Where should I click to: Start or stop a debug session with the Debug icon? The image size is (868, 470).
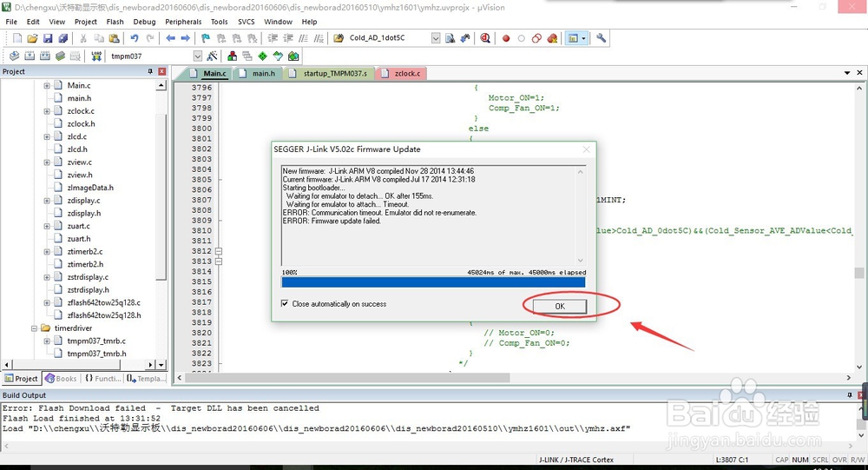click(485, 38)
